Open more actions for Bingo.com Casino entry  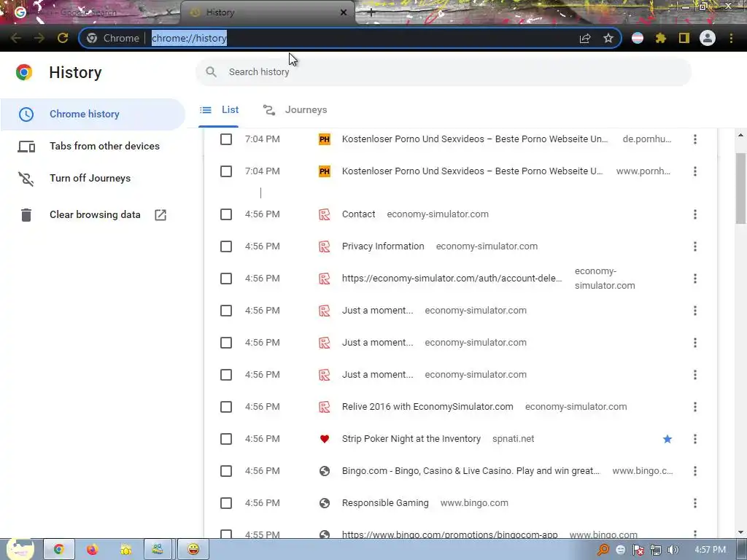click(x=695, y=472)
